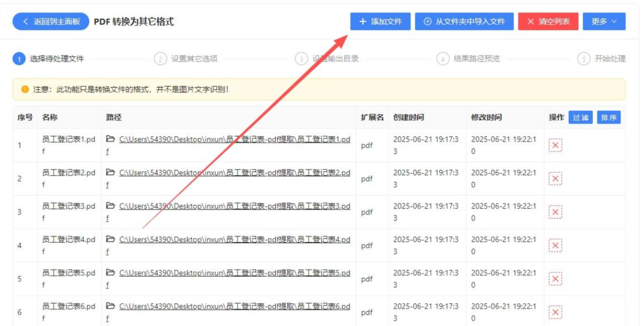Viewport: 644px width, 326px height.
Task: Delete row 1 with red X icon
Action: tap(555, 145)
